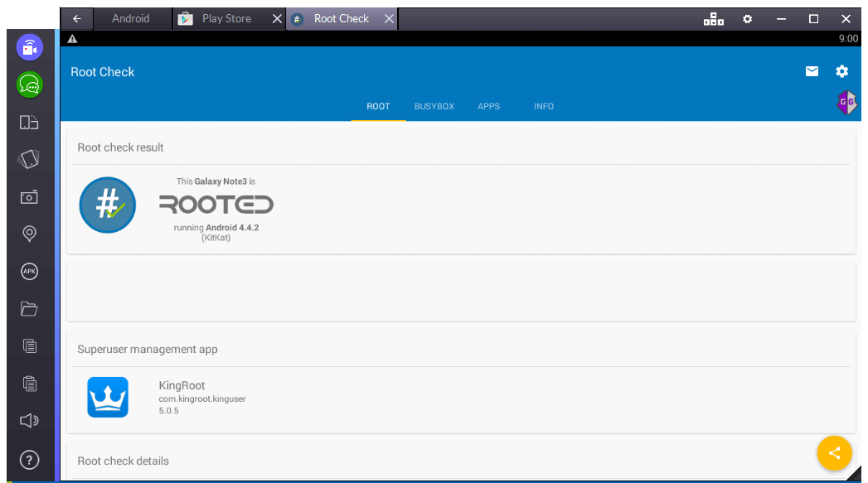
Task: Click the 9:00 clock in status bar
Action: point(848,39)
